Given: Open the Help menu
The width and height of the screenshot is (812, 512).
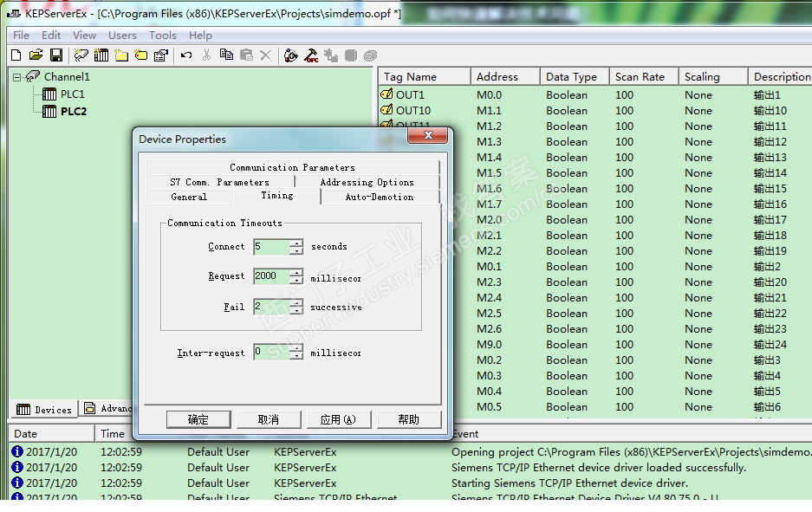Looking at the screenshot, I should 200,36.
